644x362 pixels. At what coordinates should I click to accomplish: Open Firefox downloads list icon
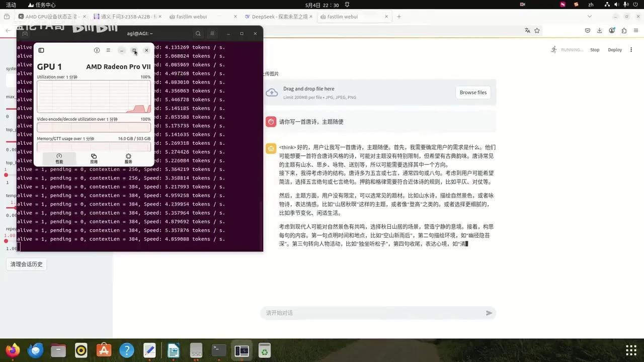point(599,31)
